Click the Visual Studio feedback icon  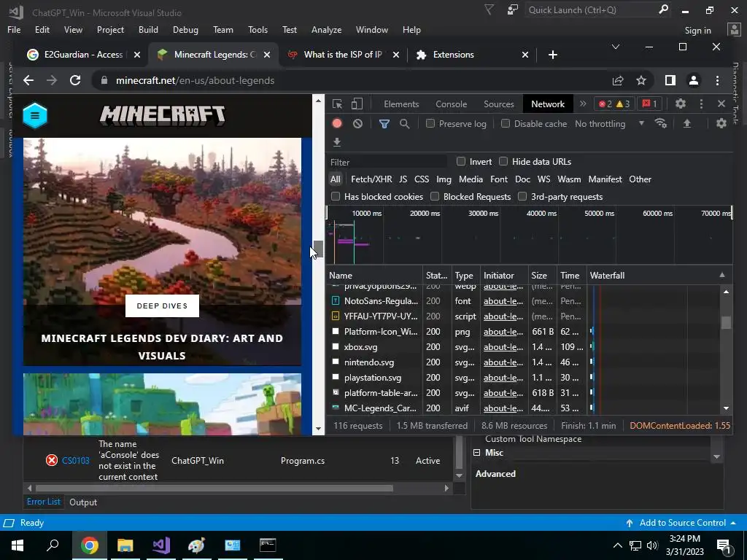[x=513, y=9]
